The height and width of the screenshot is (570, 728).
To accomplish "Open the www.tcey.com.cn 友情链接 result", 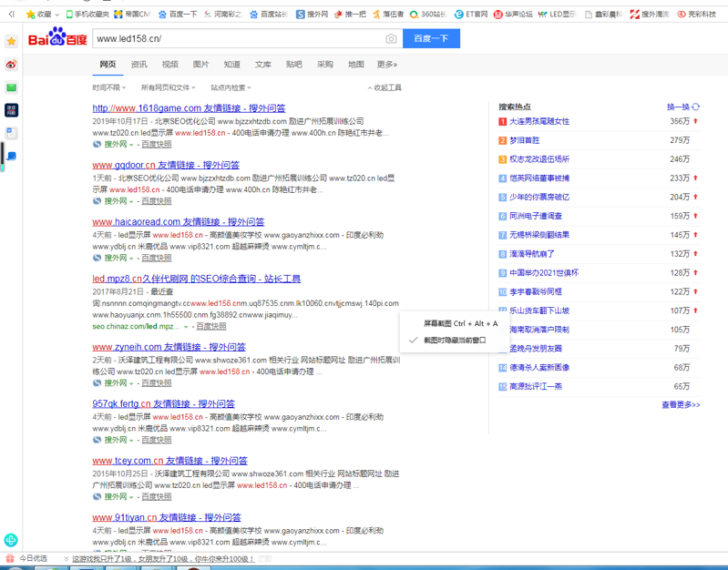I will tap(170, 461).
